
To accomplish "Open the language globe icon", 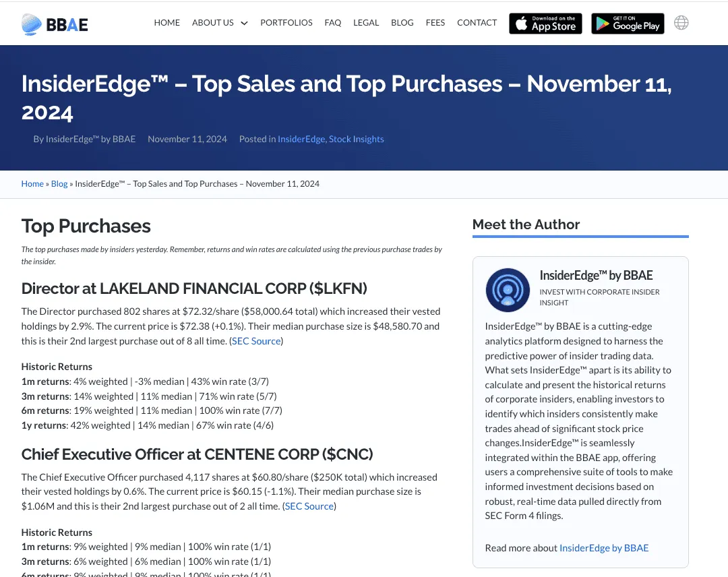I will [x=681, y=23].
